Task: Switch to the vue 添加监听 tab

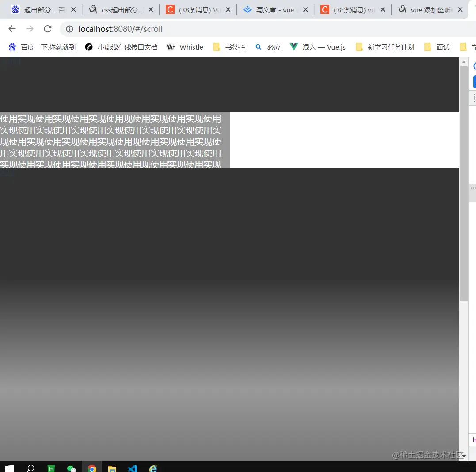Action: [430, 10]
